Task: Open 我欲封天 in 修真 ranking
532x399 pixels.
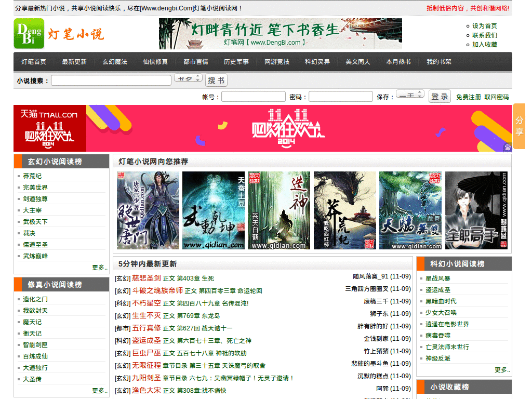Action: [x=35, y=311]
